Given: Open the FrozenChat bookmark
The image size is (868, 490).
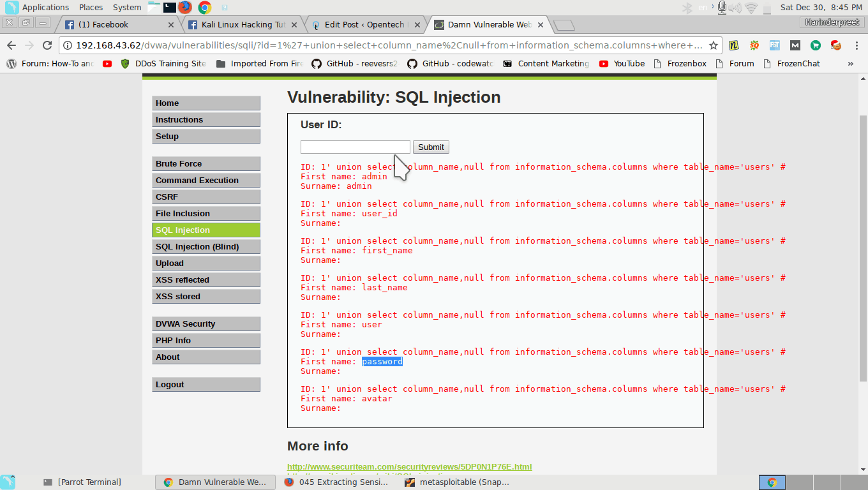Looking at the screenshot, I should click(791, 64).
